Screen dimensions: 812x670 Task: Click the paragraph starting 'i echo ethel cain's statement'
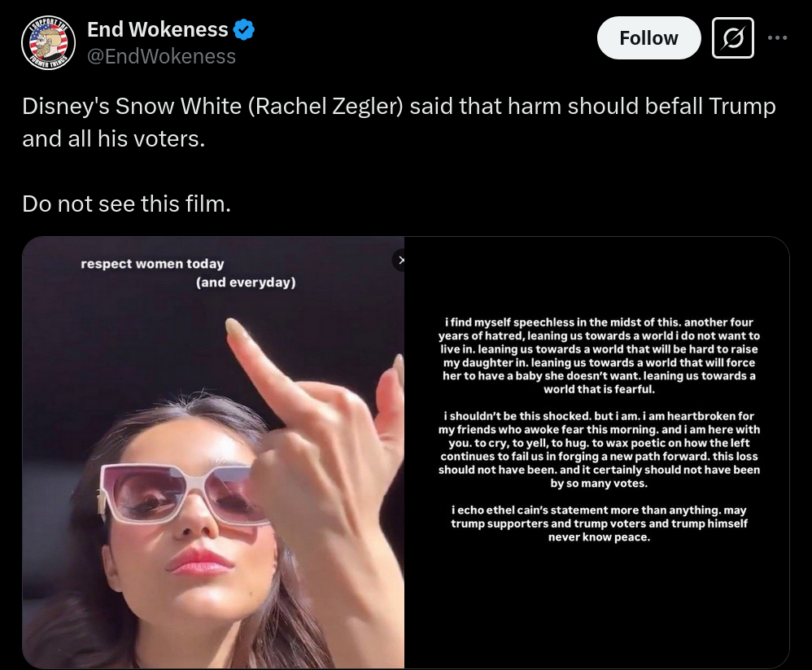pyautogui.click(x=599, y=523)
